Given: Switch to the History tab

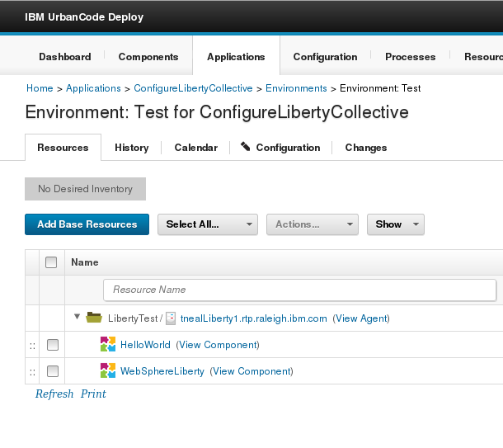Looking at the screenshot, I should (131, 148).
